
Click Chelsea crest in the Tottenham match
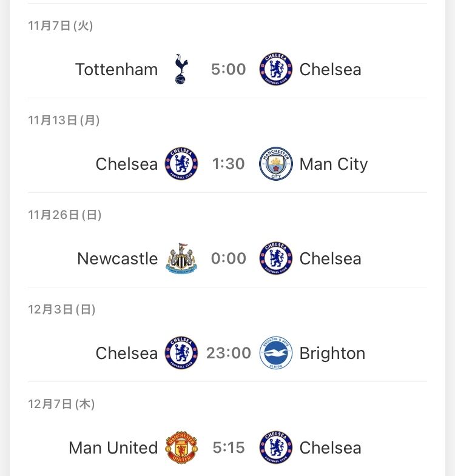[276, 69]
